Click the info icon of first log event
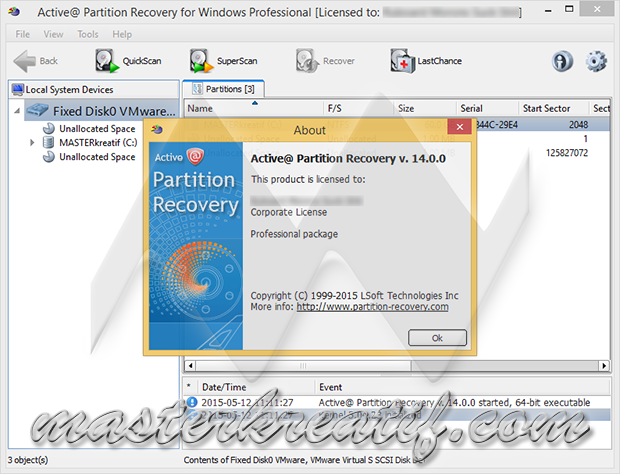The height and width of the screenshot is (474, 620). [192, 402]
